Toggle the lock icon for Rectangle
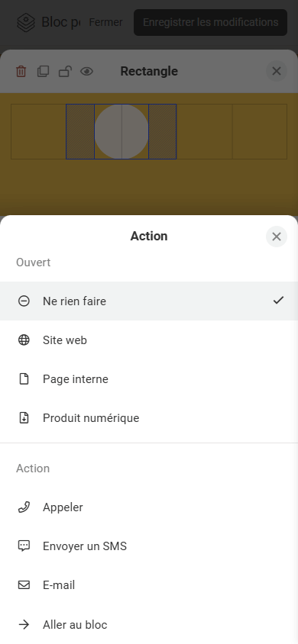 click(65, 72)
